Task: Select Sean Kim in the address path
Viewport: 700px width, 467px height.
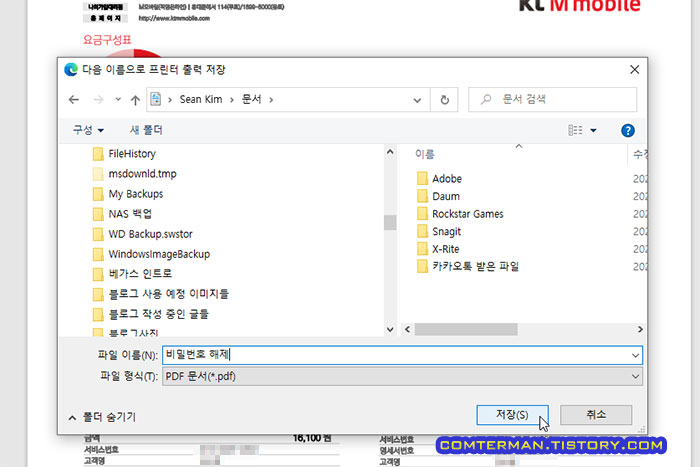Action: (x=200, y=99)
